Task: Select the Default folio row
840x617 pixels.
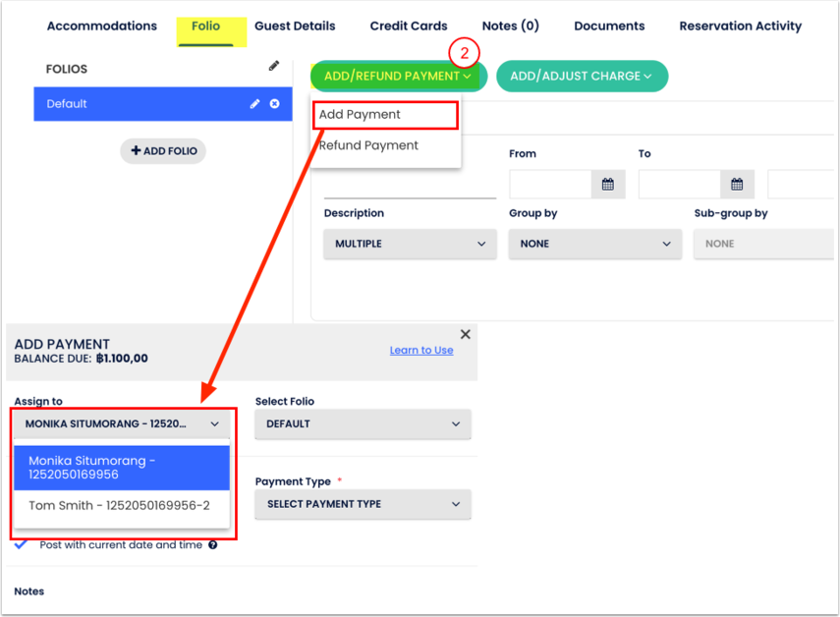Action: (163, 104)
